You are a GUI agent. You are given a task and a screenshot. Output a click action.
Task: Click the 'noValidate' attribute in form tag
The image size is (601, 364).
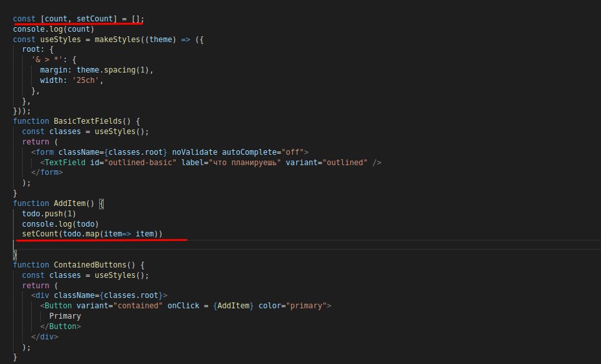pos(194,152)
